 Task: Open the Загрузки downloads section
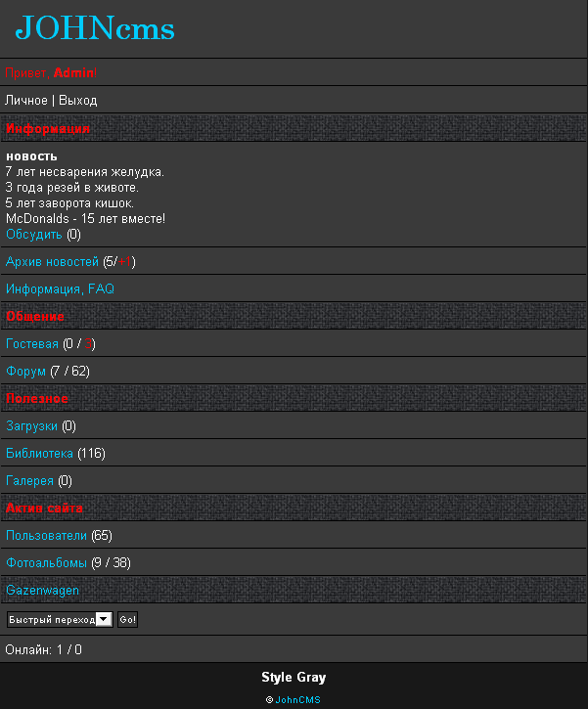(31, 426)
